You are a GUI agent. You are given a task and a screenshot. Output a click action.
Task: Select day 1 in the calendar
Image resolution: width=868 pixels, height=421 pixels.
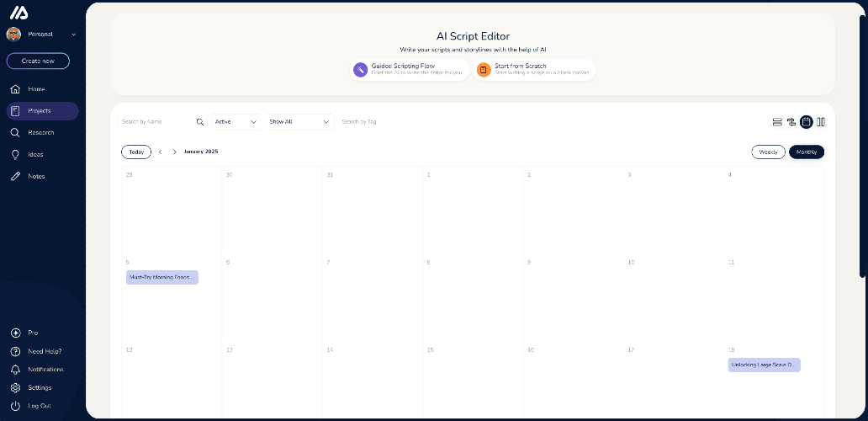[x=428, y=175]
